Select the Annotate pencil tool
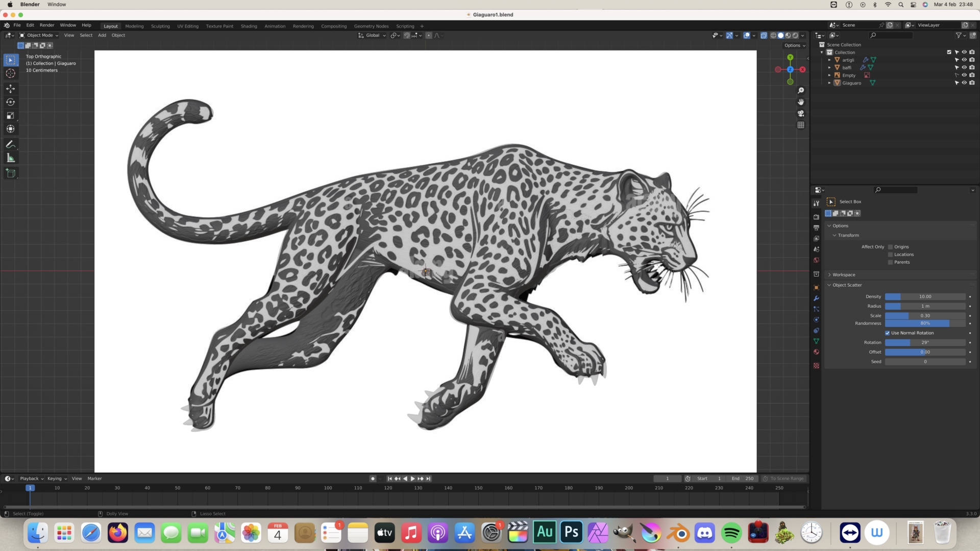 [x=10, y=144]
